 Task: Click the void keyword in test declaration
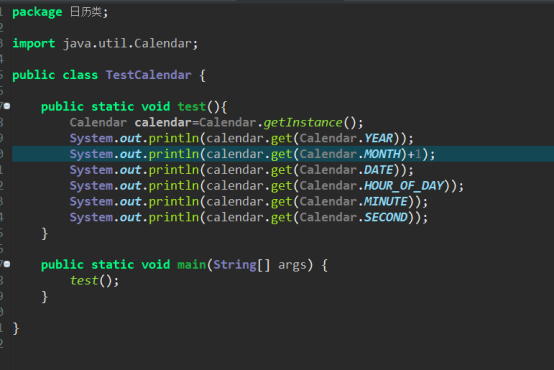tap(155, 106)
